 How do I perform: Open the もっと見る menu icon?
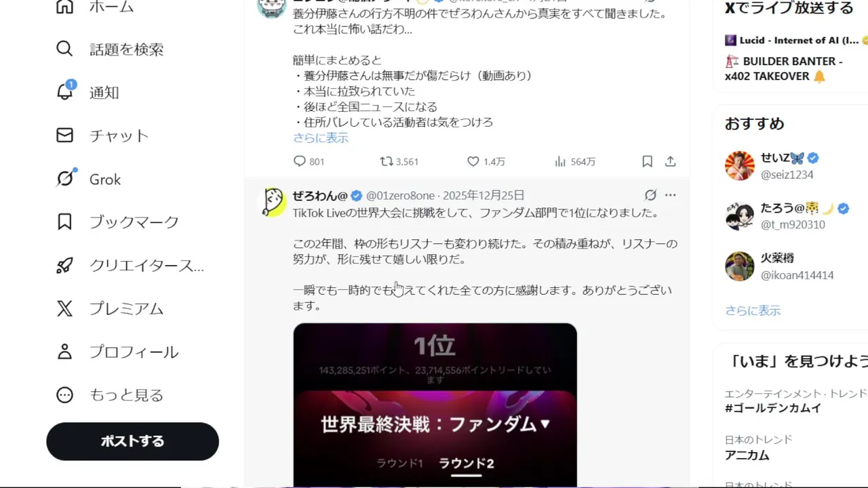pos(65,394)
